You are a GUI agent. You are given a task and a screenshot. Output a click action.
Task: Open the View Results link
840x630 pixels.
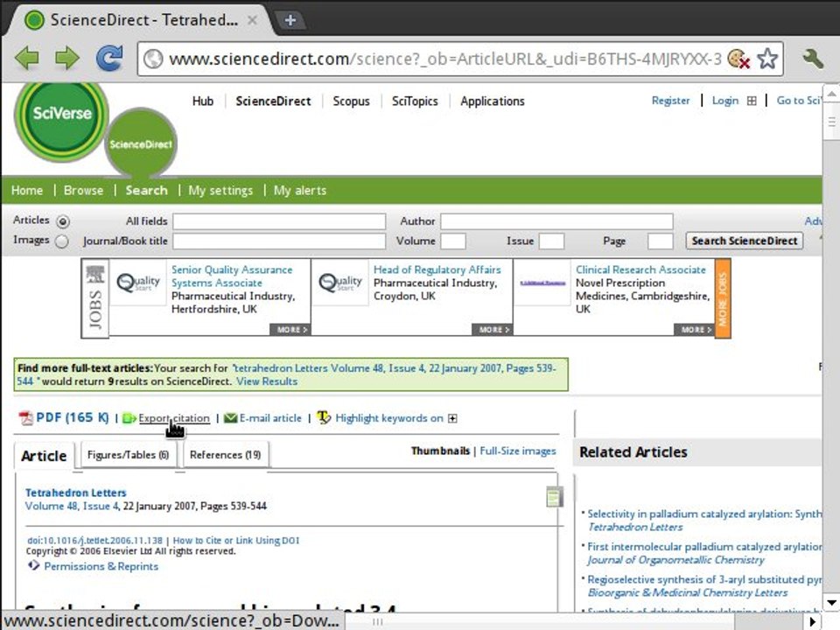coord(267,381)
